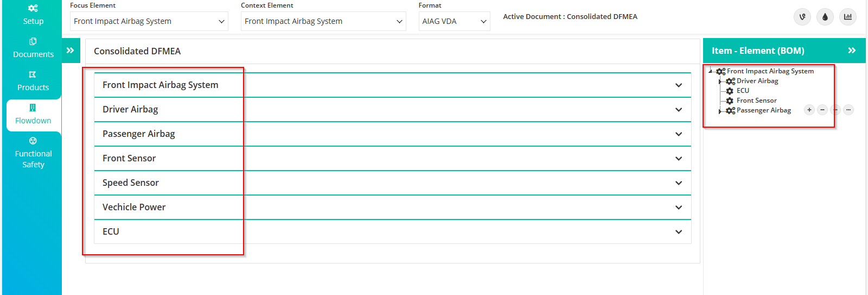Expand Driver Airbag node in BOM tree
The height and width of the screenshot is (295, 868).
[x=720, y=81]
